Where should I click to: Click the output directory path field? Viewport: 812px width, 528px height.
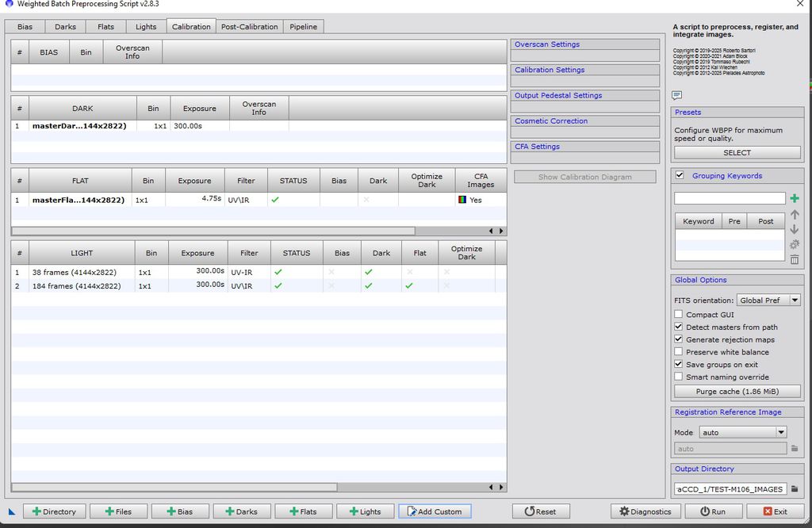point(730,488)
